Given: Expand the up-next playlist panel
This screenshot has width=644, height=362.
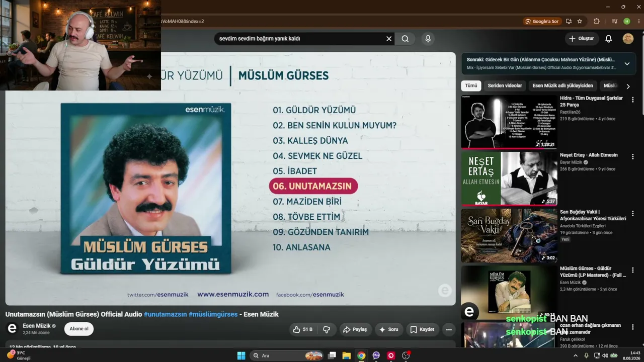Looking at the screenshot, I should [627, 64].
